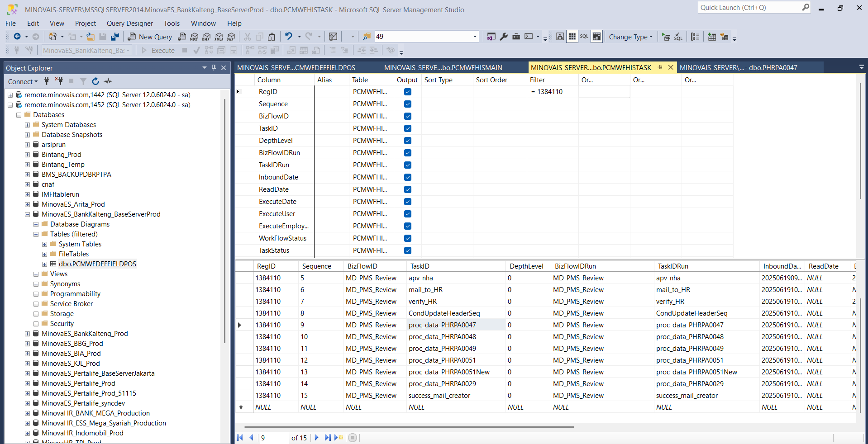Toggle the Criteria Pane grid icon
868x444 pixels.
coord(572,37)
